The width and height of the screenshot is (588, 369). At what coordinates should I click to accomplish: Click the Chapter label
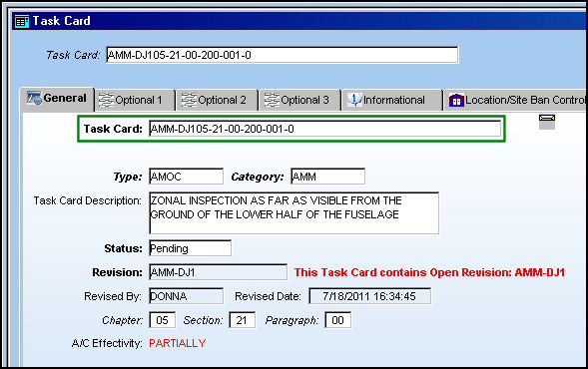click(x=122, y=321)
